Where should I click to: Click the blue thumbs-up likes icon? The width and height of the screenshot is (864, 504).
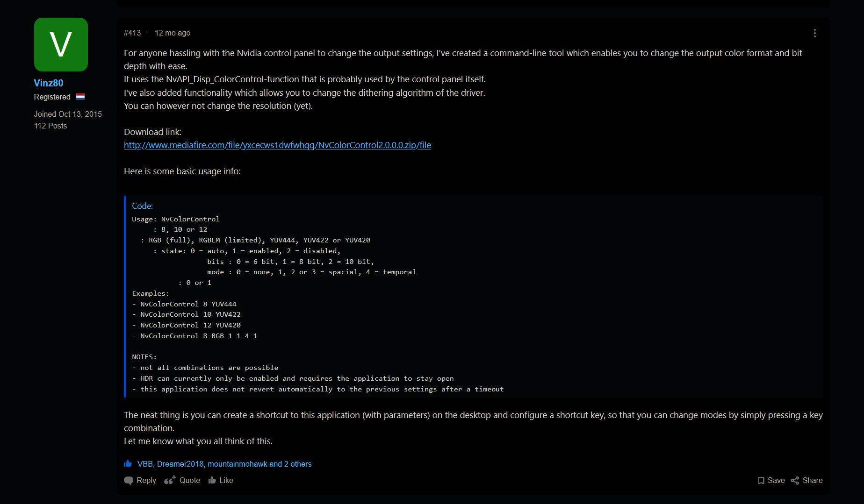128,463
